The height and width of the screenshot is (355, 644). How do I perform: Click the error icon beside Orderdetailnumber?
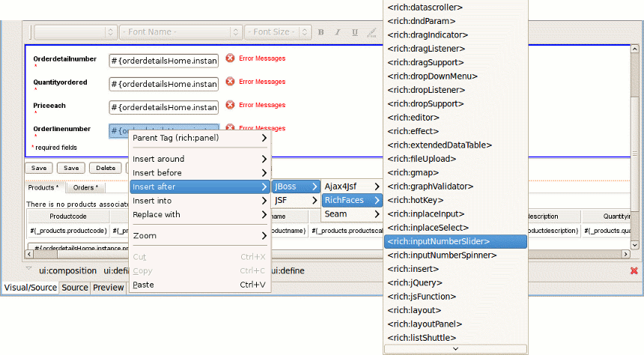click(x=230, y=58)
